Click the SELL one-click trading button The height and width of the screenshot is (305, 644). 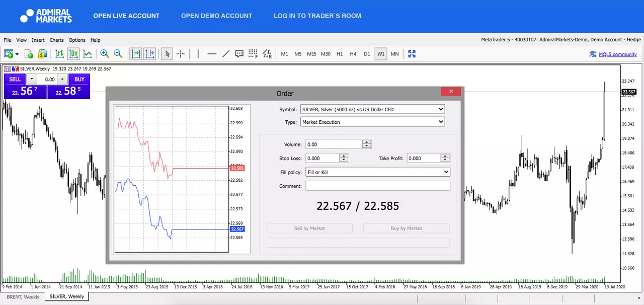15,79
